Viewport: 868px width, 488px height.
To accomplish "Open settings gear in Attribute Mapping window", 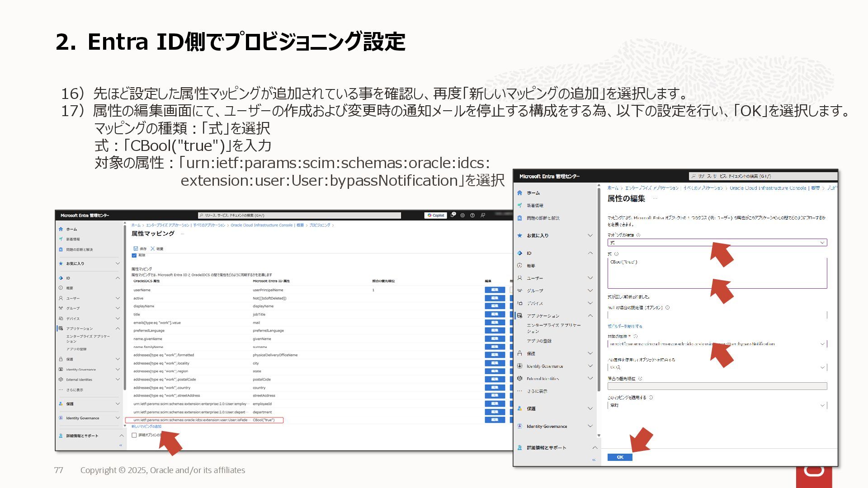I will point(462,216).
